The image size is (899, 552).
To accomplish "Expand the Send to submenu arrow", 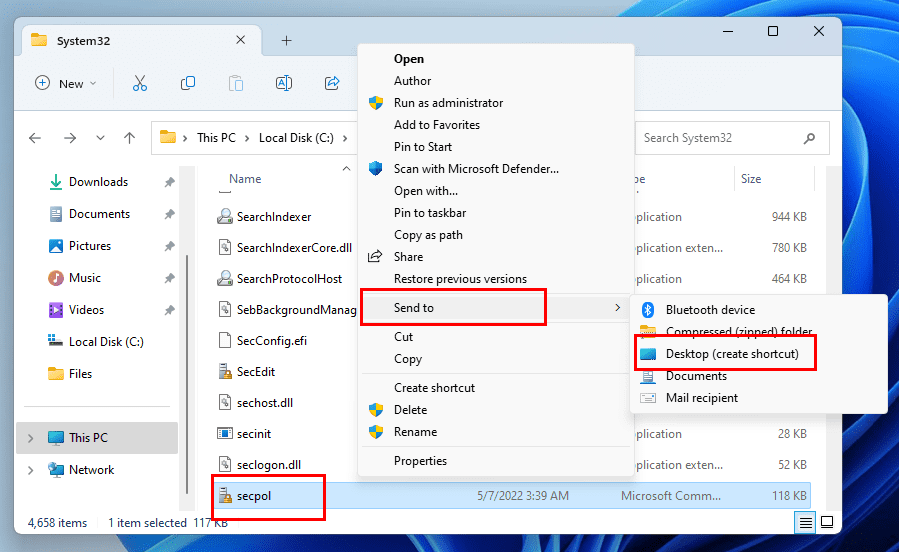I will coord(617,308).
